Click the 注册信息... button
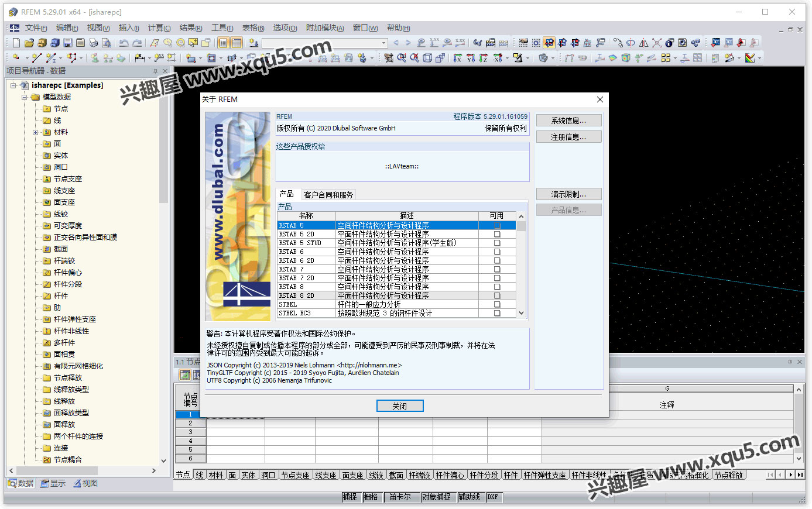 point(568,137)
